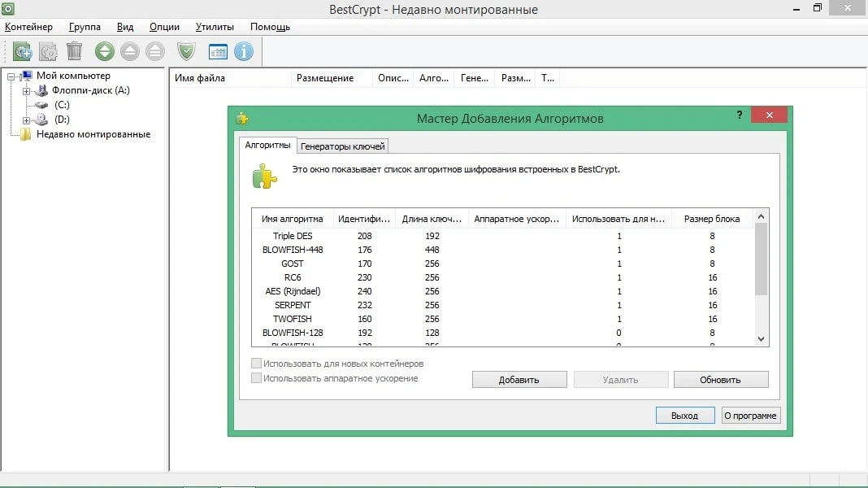Select Мой компьютер tree node
This screenshot has height=488, width=868.
pyautogui.click(x=73, y=76)
